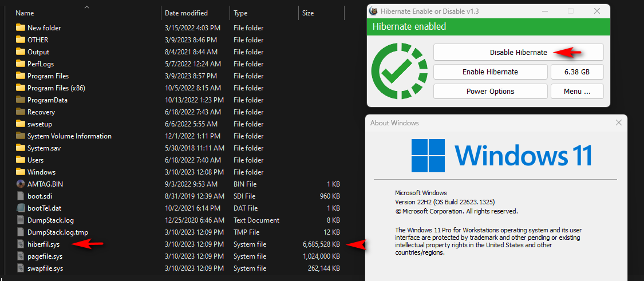Click the 6.38 GB size button
Image resolution: width=644 pixels, height=281 pixels.
(x=577, y=72)
